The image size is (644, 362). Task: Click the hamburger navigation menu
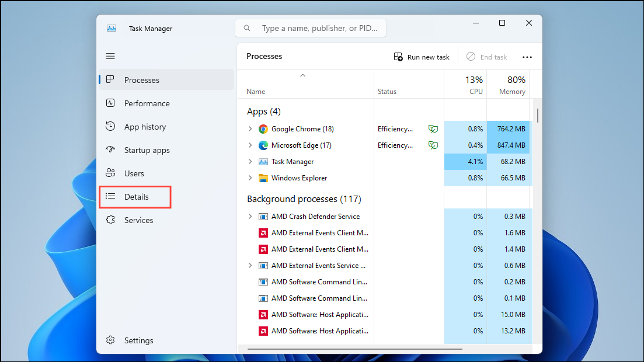pyautogui.click(x=110, y=56)
